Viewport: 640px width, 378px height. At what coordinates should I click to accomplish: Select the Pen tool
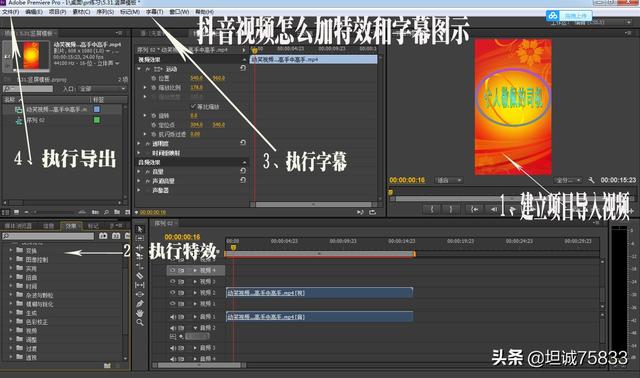click(140, 304)
